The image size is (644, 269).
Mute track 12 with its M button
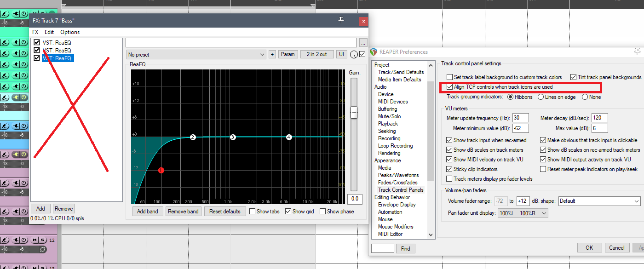coord(34,240)
